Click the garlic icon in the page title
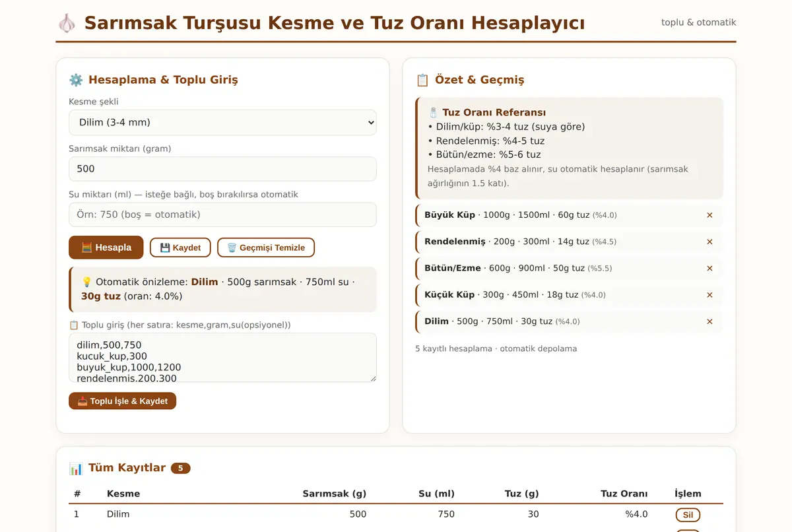This screenshot has width=792, height=532. tap(67, 23)
